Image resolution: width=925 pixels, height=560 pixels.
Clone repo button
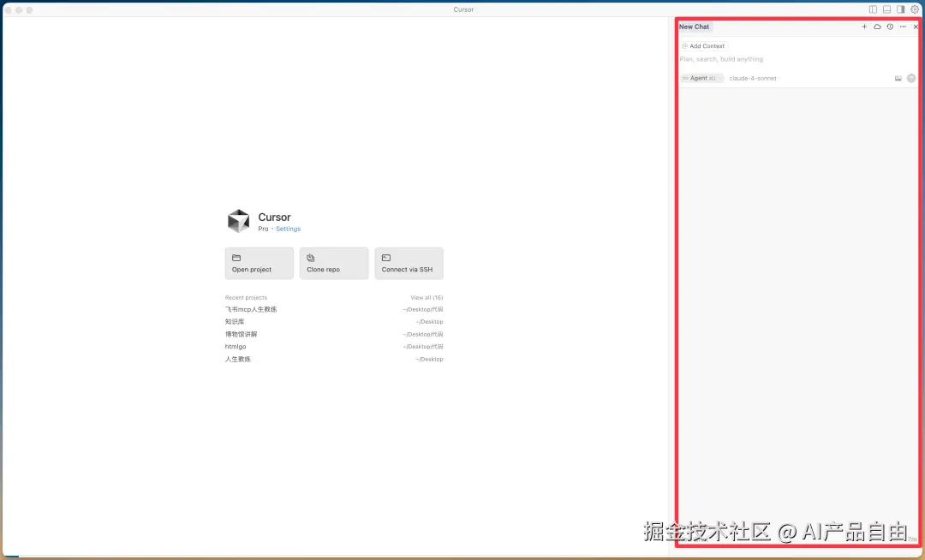334,264
